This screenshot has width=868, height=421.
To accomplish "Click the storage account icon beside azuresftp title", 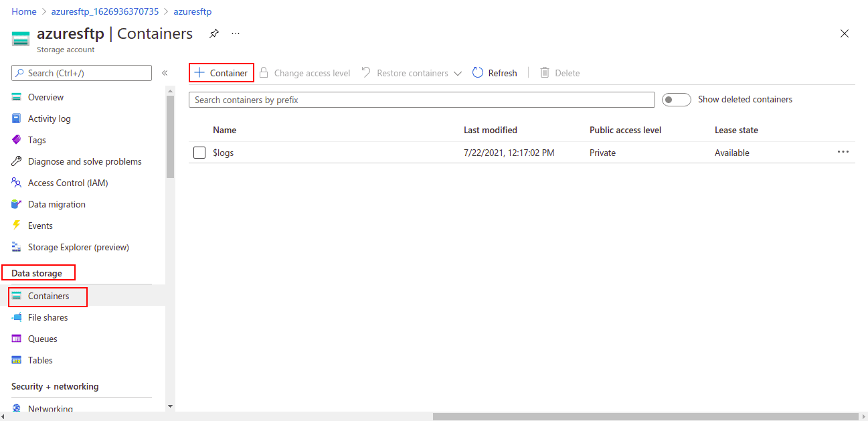I will 21,39.
